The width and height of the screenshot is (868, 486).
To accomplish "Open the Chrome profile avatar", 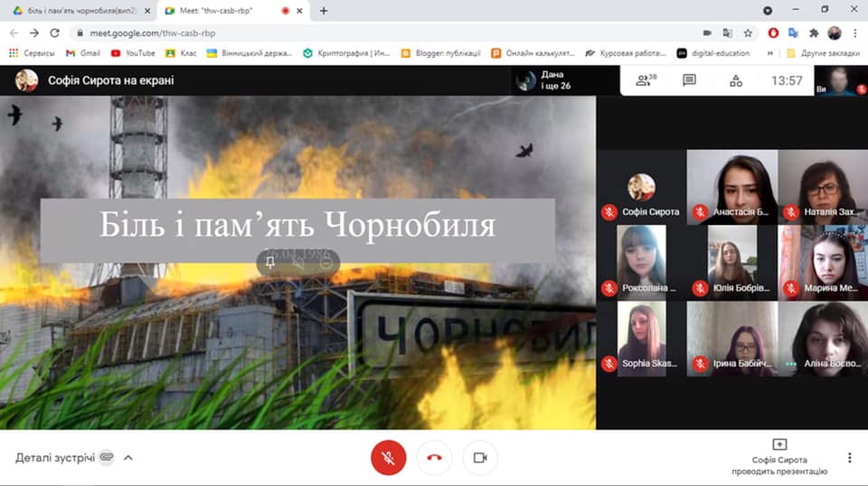I will (x=835, y=33).
